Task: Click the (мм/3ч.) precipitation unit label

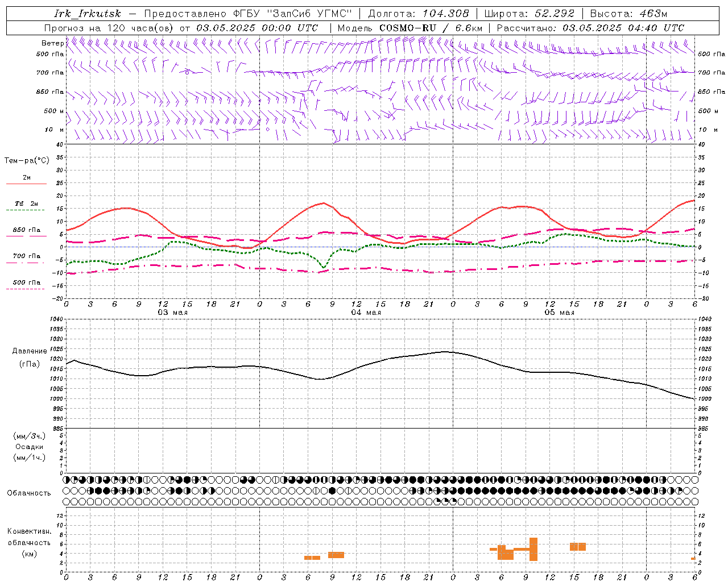Action: (x=30, y=436)
